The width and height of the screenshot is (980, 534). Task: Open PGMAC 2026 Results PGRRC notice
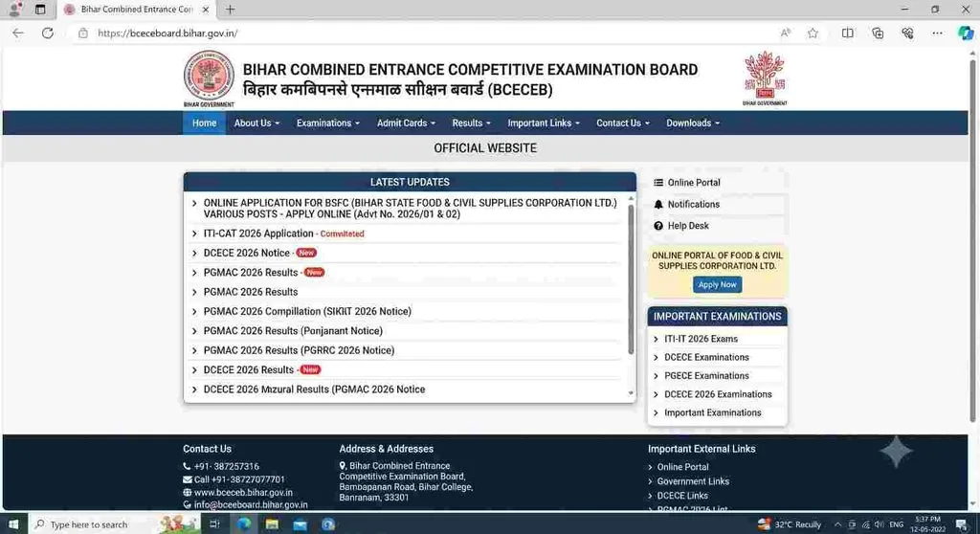coord(299,351)
